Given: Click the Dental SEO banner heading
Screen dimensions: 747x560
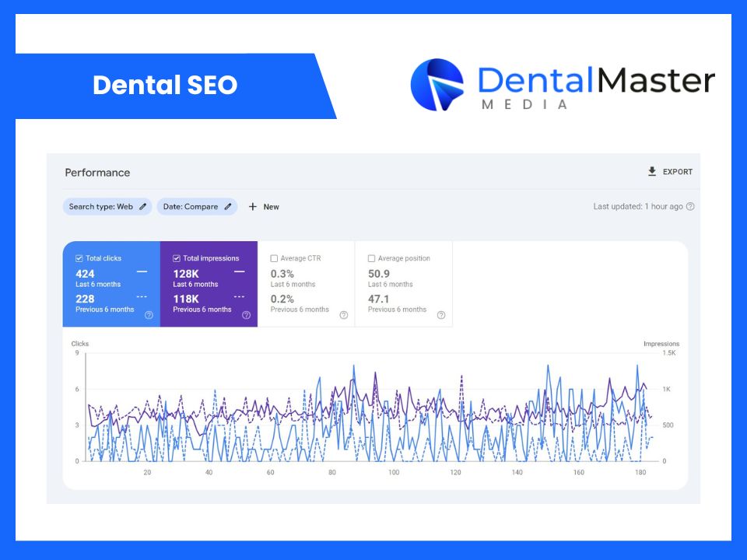Looking at the screenshot, I should tap(165, 85).
